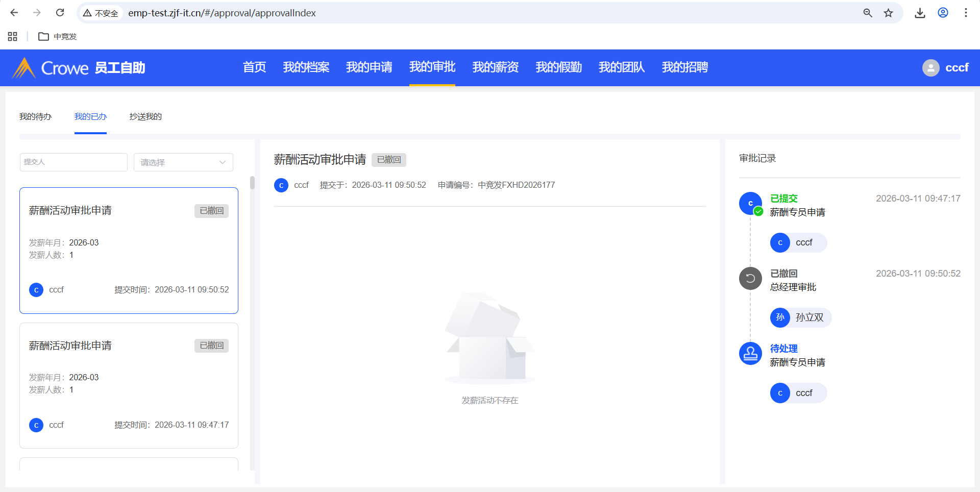Click the cccf avatar beside 提交于
The width and height of the screenshot is (980, 492).
(x=281, y=185)
